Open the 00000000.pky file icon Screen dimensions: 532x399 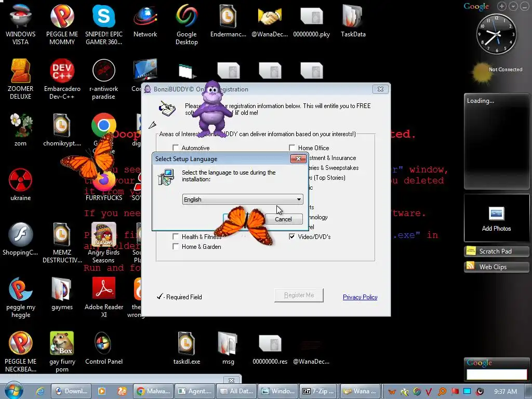tap(312, 21)
